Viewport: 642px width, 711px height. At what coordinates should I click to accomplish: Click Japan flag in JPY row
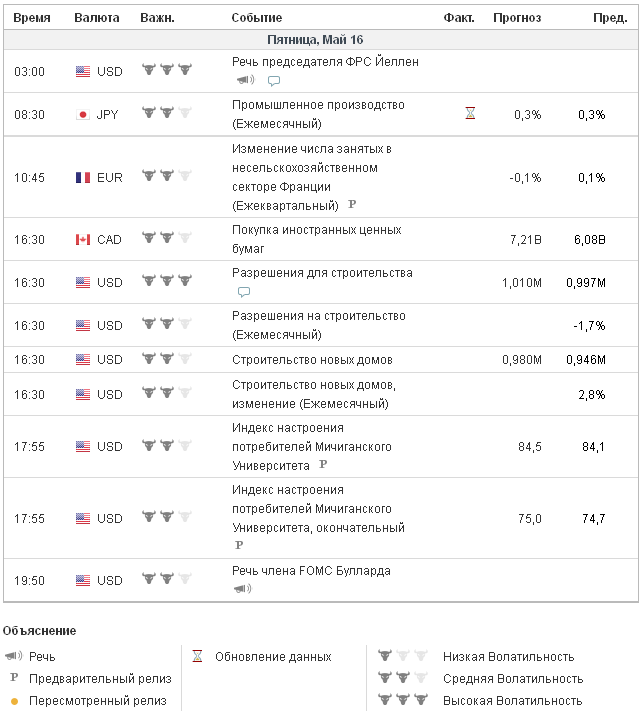point(83,114)
